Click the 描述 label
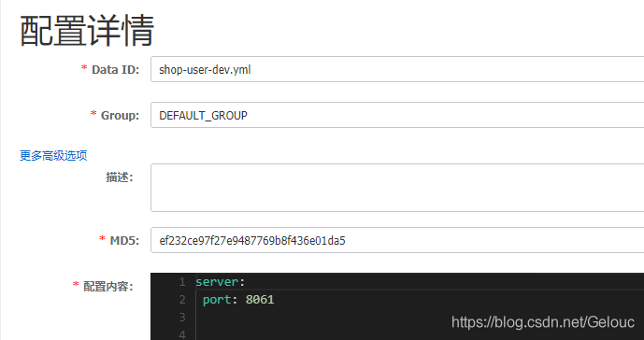The height and width of the screenshot is (340, 644). pyautogui.click(x=120, y=177)
